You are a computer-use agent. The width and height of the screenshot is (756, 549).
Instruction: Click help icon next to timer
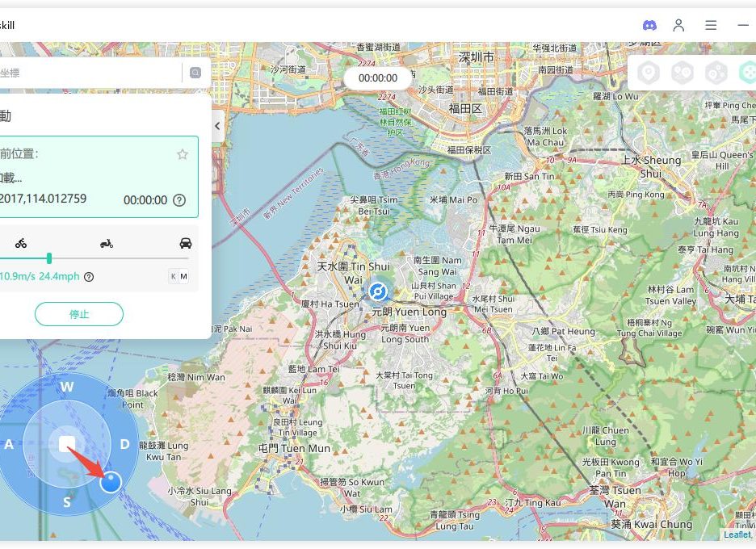[x=179, y=200]
